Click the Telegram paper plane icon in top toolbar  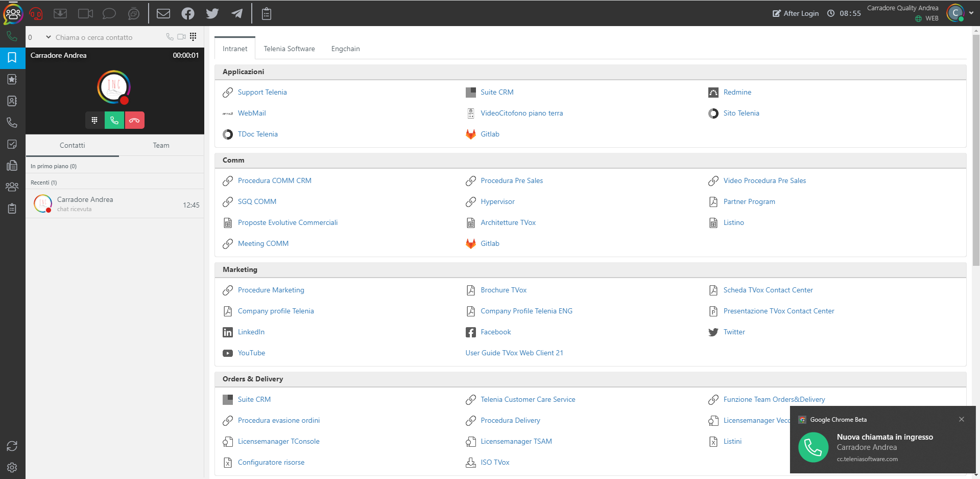(x=237, y=14)
